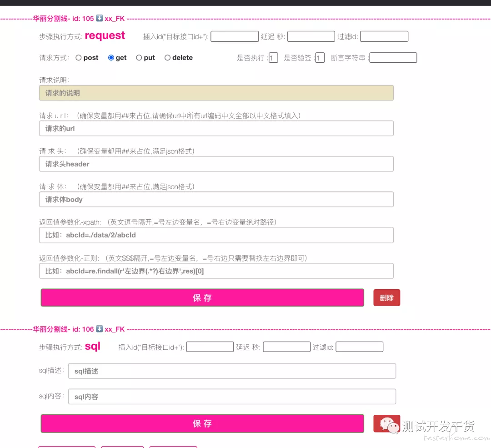491x448 pixels.
Task: Focus the 请求的url field
Action: 216,128
